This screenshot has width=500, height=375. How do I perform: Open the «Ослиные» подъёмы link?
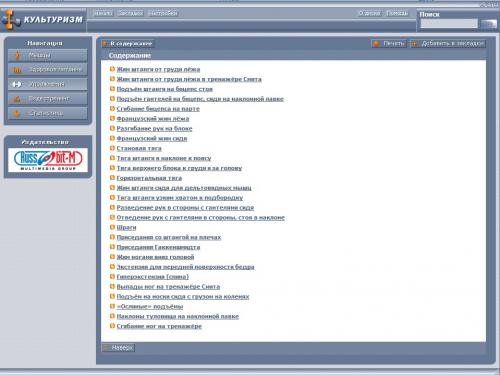pyautogui.click(x=150, y=306)
